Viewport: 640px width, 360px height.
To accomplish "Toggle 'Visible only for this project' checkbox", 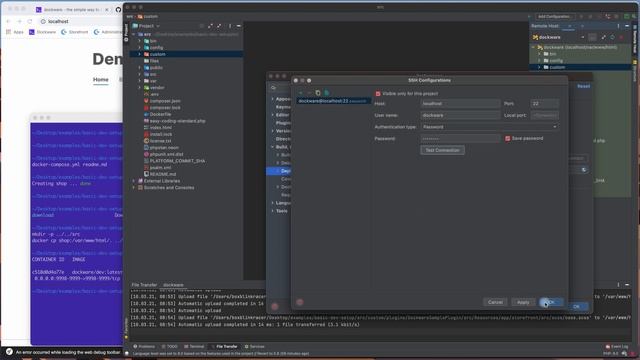I will (378, 93).
